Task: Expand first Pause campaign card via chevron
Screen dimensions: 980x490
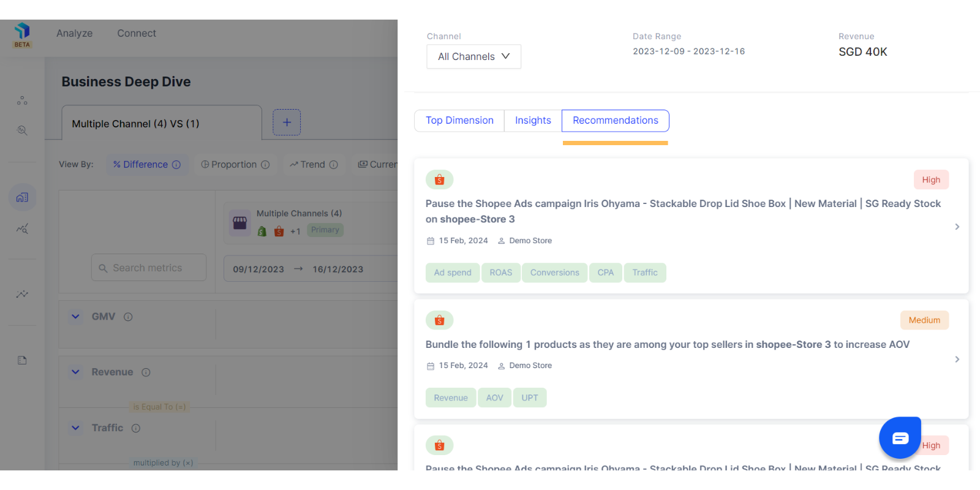Action: 957,227
